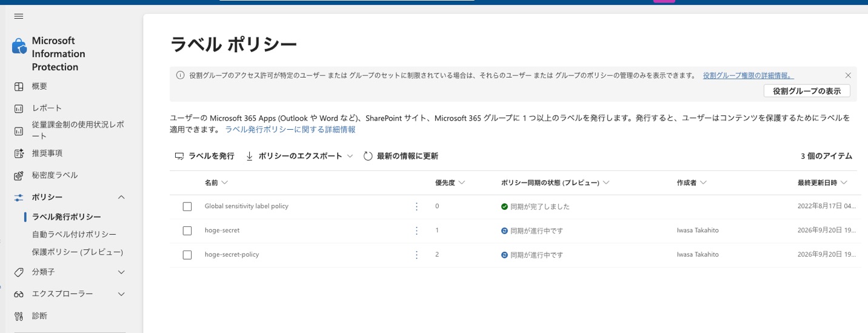This screenshot has height=333, width=868.
Task: Click the レポート chart icon
Action: pyautogui.click(x=19, y=109)
